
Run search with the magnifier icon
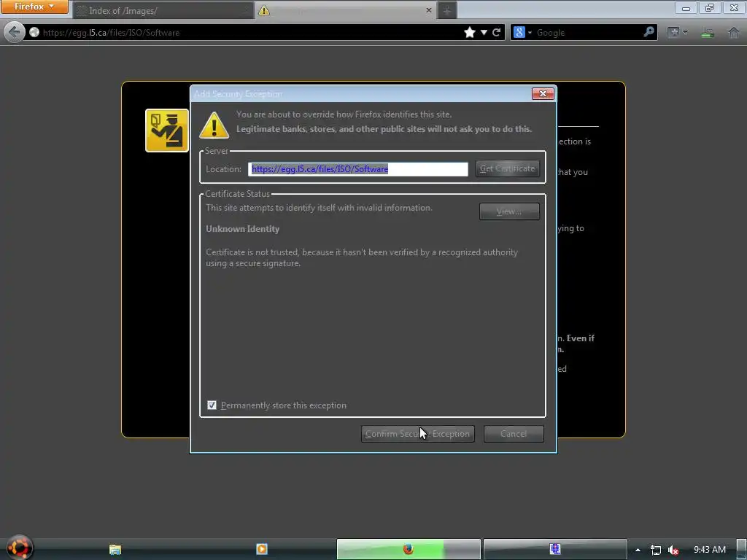pyautogui.click(x=649, y=32)
